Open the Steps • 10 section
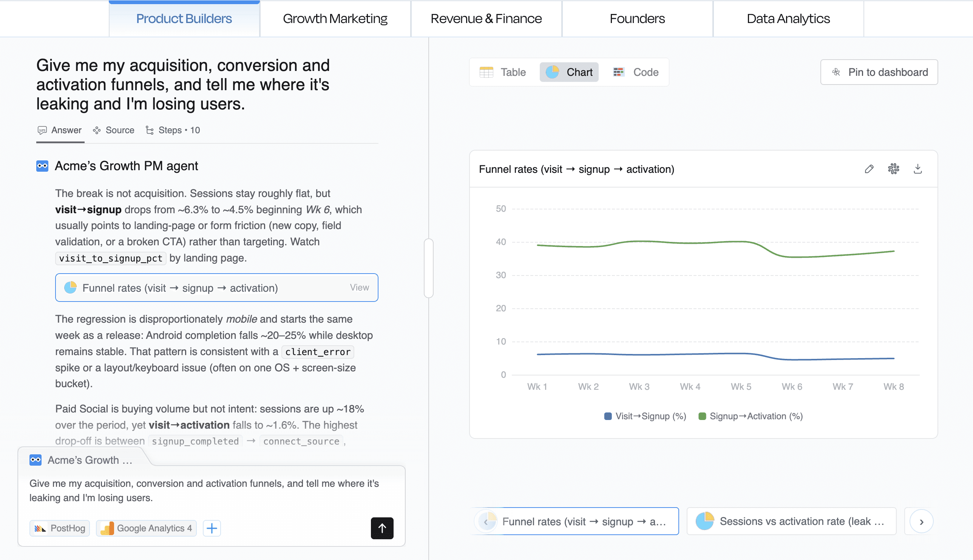This screenshot has height=560, width=973. click(173, 130)
